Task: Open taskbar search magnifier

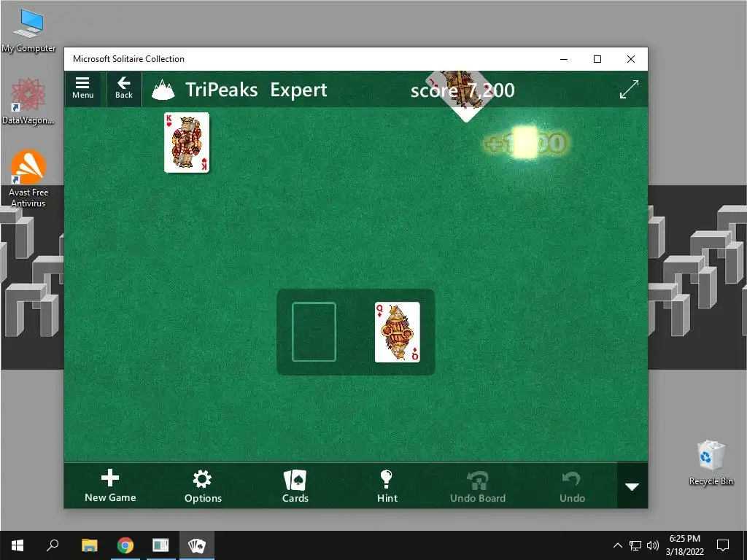Action: (x=53, y=545)
